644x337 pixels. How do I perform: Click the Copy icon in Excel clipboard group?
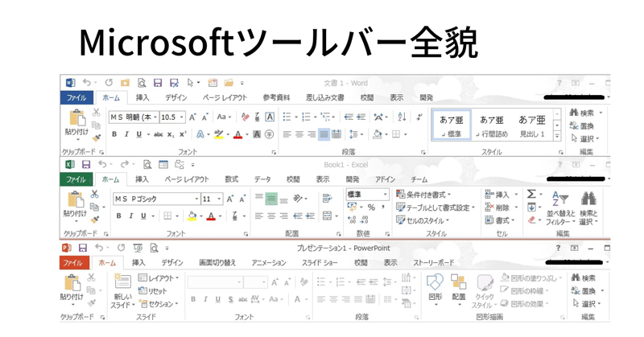click(94, 207)
